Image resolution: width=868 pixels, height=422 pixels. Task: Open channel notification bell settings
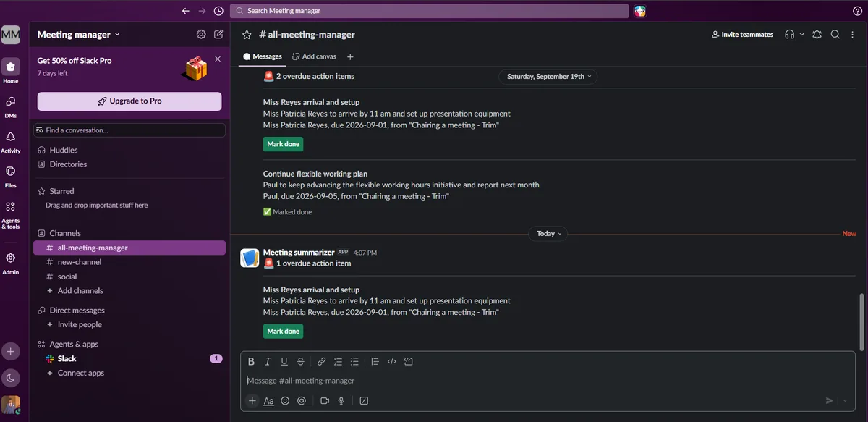817,34
